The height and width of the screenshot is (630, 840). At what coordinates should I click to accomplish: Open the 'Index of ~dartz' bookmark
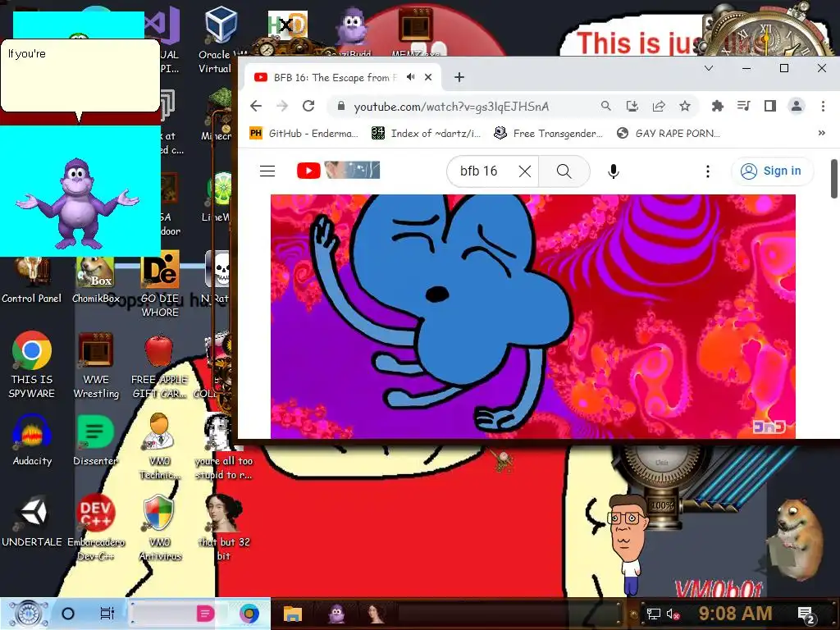(x=427, y=133)
